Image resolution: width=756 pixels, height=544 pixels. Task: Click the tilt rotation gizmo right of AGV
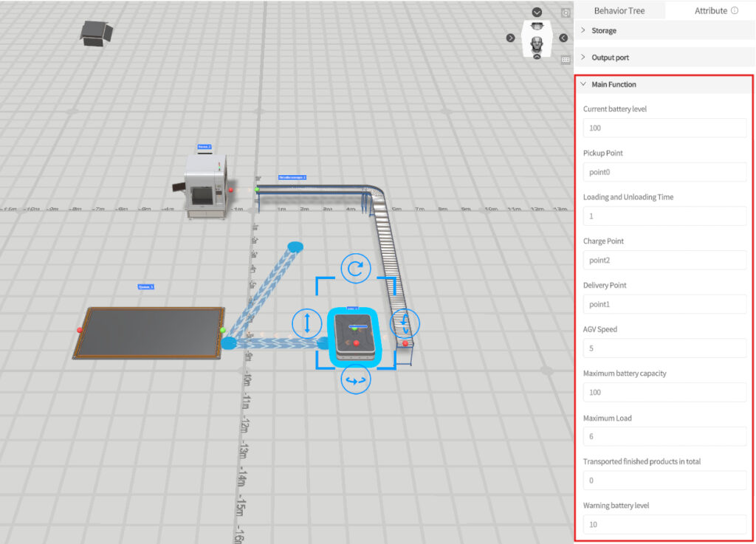point(405,323)
